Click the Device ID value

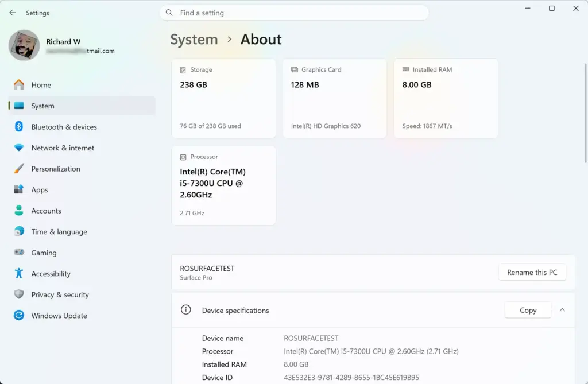click(351, 378)
